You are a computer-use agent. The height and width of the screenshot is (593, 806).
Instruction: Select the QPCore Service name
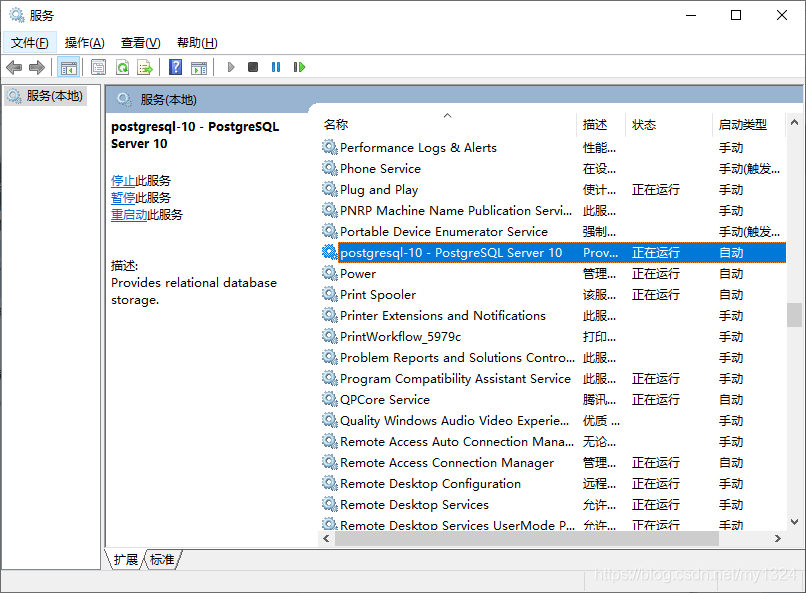pyautogui.click(x=385, y=400)
